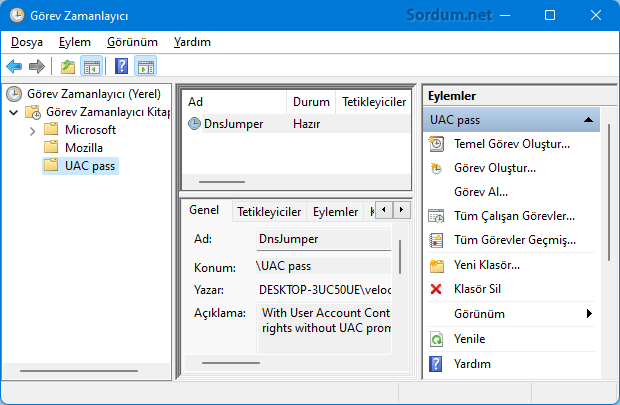Image resolution: width=620 pixels, height=405 pixels.
Task: Click the Görev Zamanlayıcı (Yerel) clock icon
Action: click(x=14, y=94)
